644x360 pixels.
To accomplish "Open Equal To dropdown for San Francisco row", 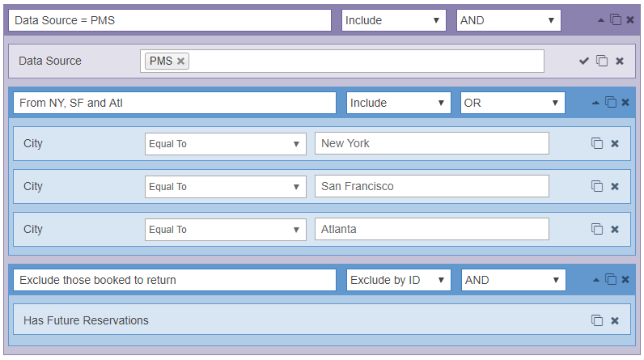I will click(x=226, y=187).
